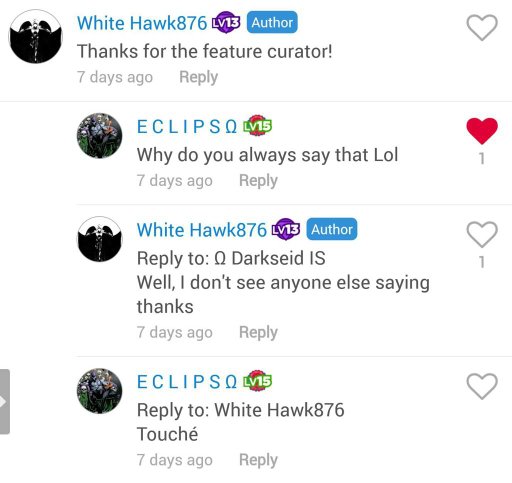Like the 'Well, I don't see anyone else' reply

(482, 235)
